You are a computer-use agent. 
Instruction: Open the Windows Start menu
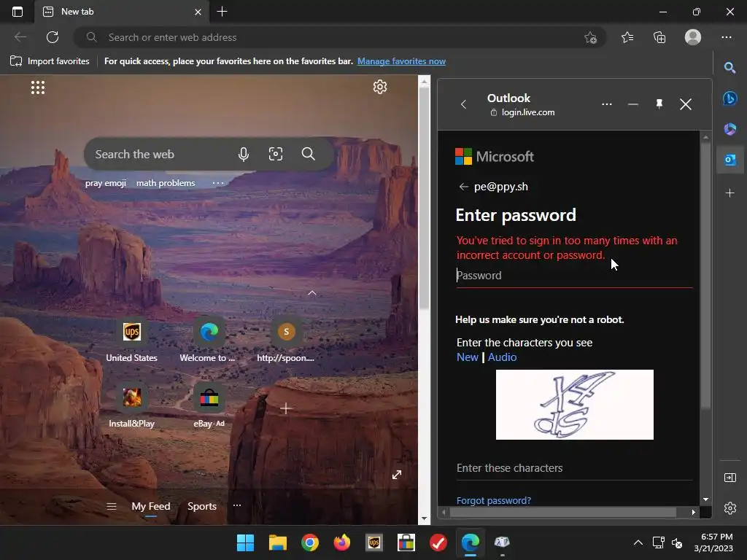point(245,542)
